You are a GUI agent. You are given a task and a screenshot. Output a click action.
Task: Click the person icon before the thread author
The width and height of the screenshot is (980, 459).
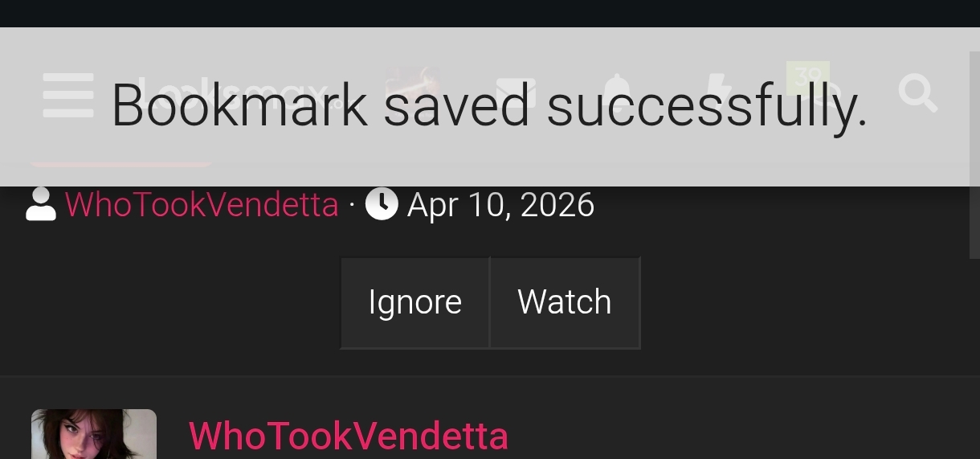[x=40, y=204]
